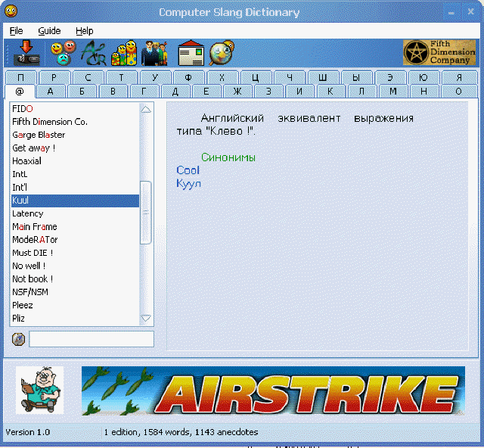Switch to the Д letter tab
This screenshot has height=448, width=484.
[x=175, y=92]
